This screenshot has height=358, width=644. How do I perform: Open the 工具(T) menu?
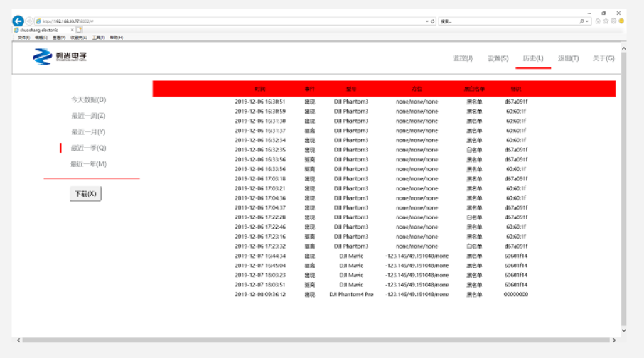click(x=99, y=38)
